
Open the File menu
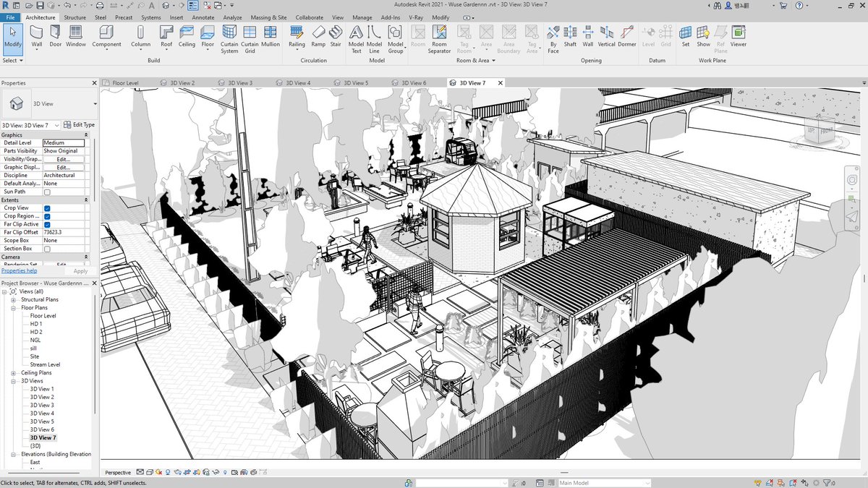click(x=11, y=17)
